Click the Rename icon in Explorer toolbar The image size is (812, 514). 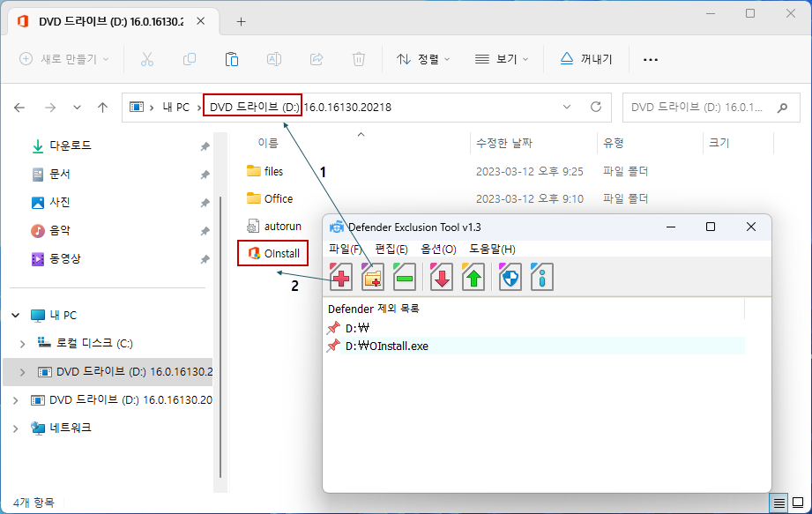[274, 59]
